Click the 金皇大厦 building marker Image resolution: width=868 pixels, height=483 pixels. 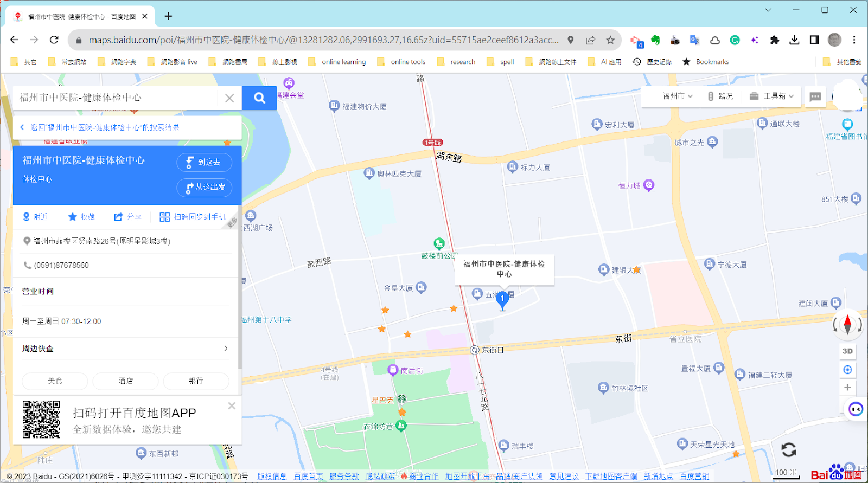pos(421,287)
